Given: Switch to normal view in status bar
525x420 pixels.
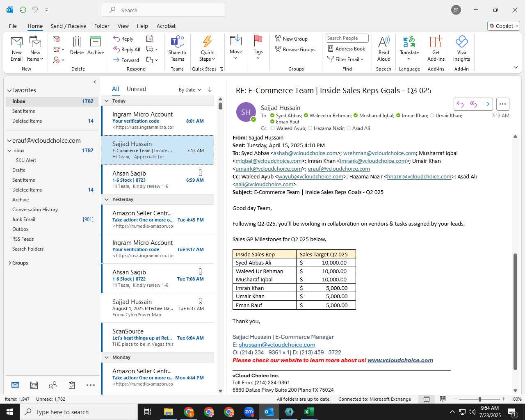Looking at the screenshot, I should point(427,399).
